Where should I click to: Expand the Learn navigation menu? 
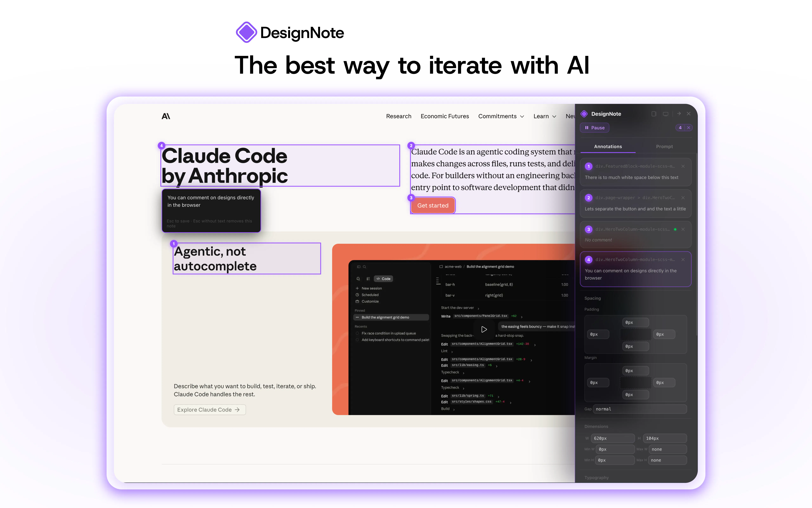coord(545,116)
